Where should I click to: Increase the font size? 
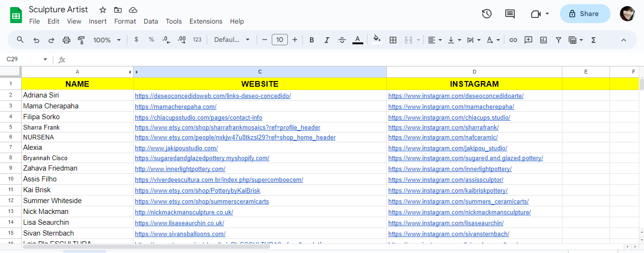pyautogui.click(x=295, y=40)
